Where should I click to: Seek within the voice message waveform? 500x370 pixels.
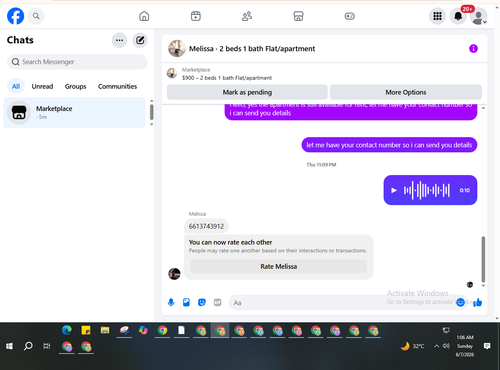coord(427,190)
